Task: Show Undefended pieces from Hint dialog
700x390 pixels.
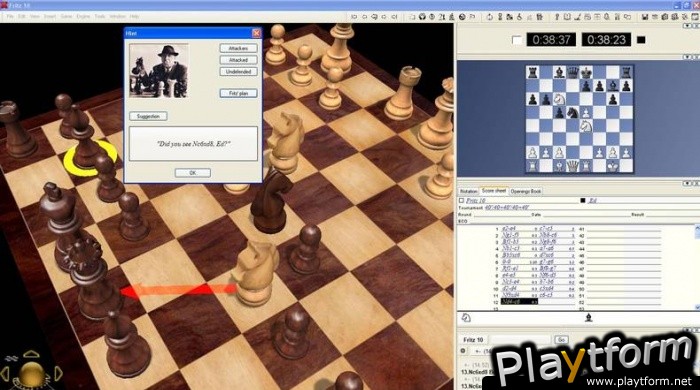Action: pyautogui.click(x=238, y=71)
